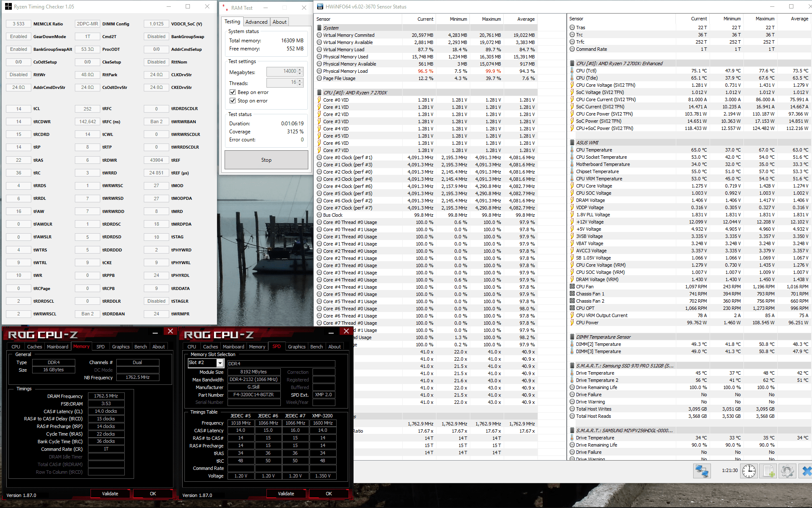
Task: Click Validate in the left CPU-Z window
Action: tap(110, 494)
